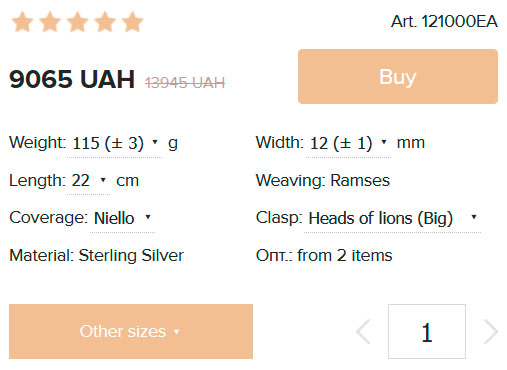Click the second rating star
507x370 pixels.
pos(50,22)
